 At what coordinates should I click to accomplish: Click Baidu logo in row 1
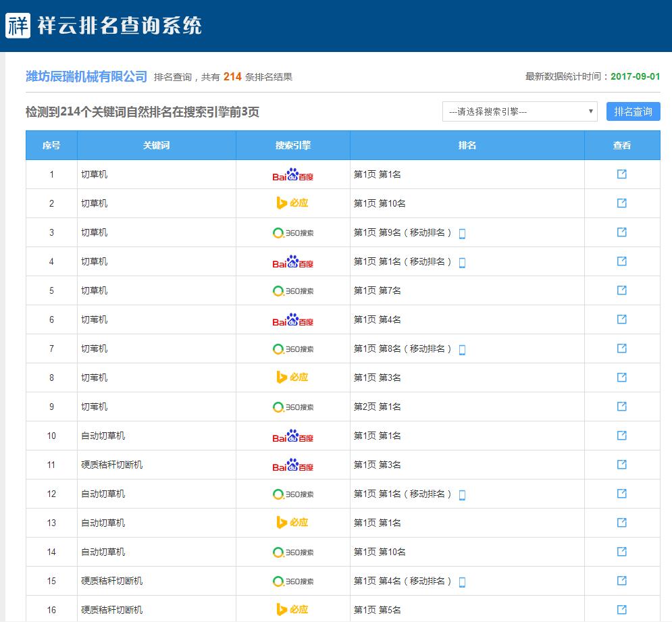292,174
